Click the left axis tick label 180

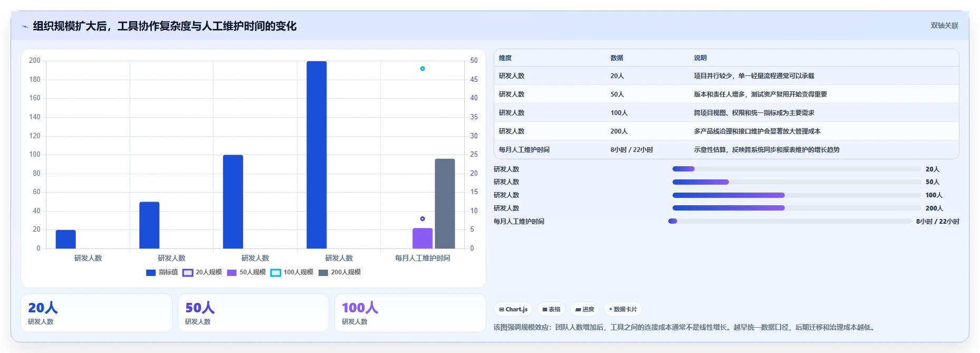click(x=35, y=79)
